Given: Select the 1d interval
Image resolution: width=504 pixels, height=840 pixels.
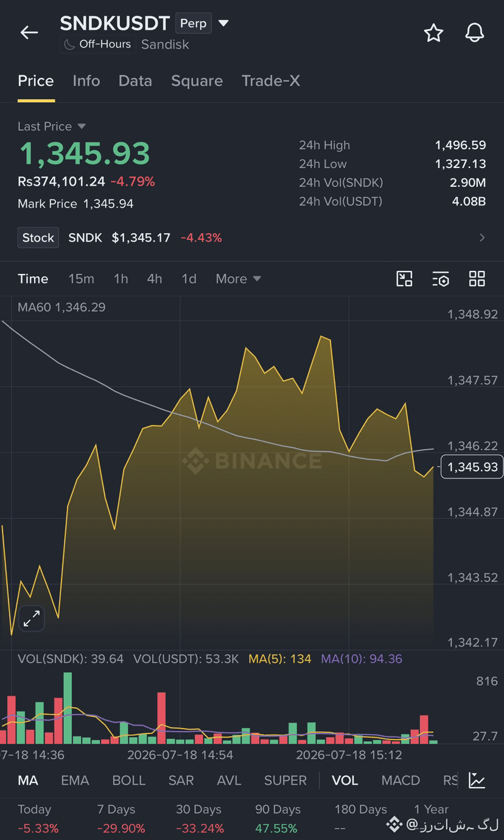Looking at the screenshot, I should point(189,279).
